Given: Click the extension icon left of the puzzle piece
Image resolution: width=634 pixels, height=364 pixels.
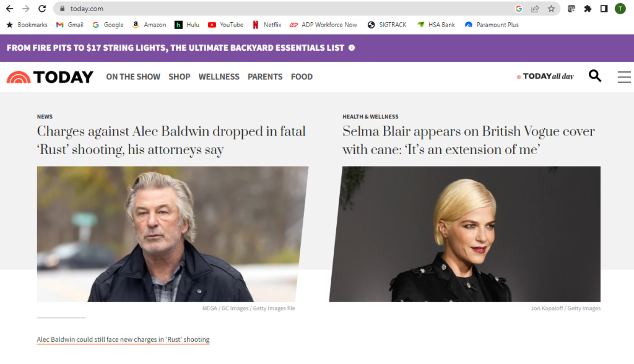Looking at the screenshot, I should pos(571,9).
